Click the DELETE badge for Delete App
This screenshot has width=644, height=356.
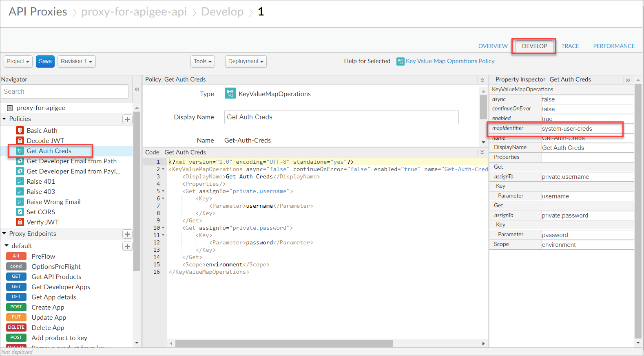[x=16, y=327]
